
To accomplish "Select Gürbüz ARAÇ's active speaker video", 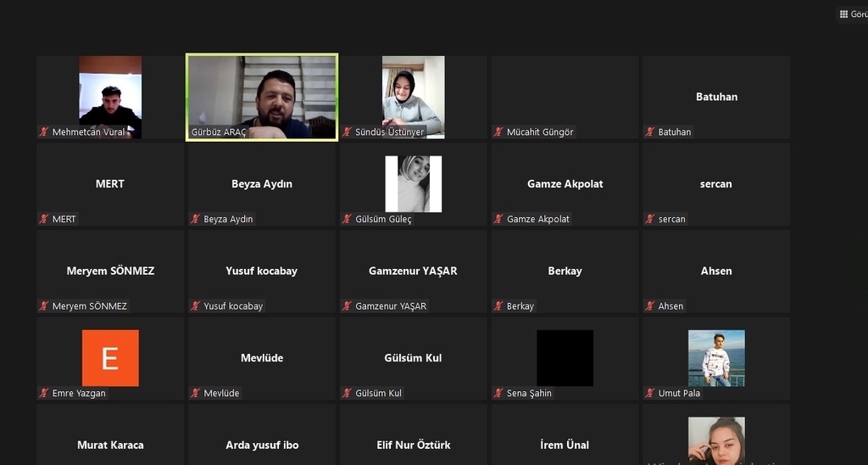I will [262, 92].
